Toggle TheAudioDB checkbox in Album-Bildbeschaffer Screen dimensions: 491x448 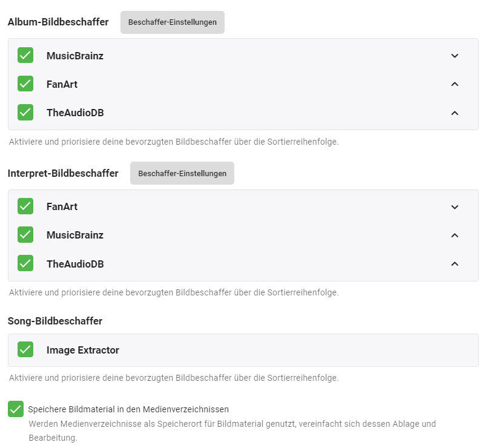[25, 113]
